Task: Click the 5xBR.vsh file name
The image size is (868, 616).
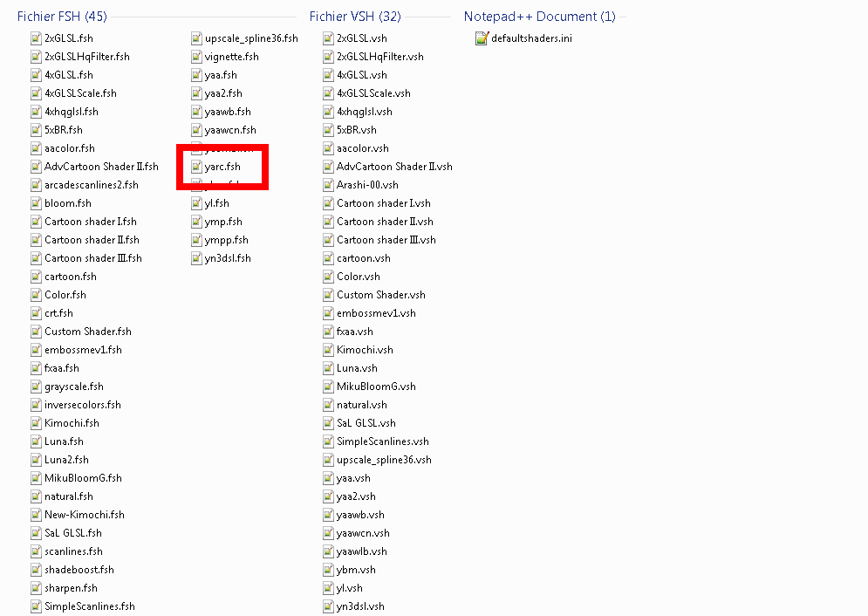Action: [356, 130]
